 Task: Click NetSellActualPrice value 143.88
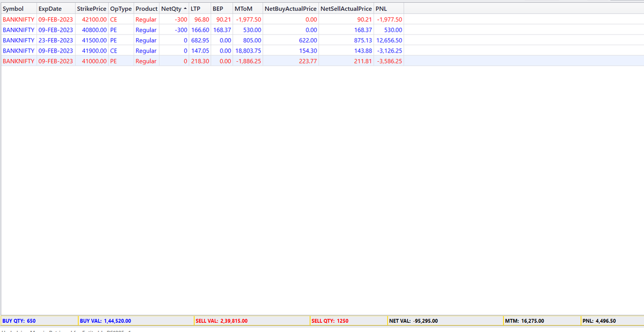coord(364,50)
